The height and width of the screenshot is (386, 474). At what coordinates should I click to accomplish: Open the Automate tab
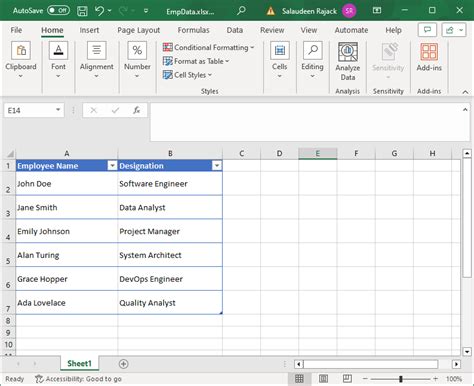pos(351,30)
